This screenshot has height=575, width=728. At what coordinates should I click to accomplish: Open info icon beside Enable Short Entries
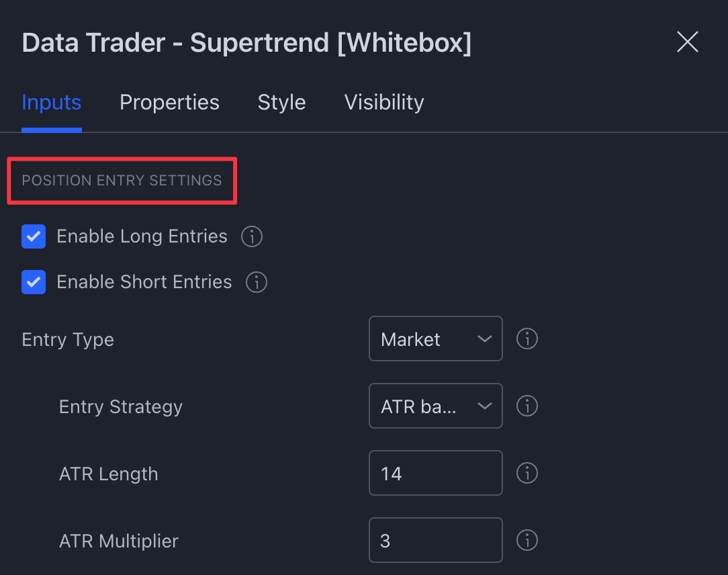pos(256,282)
